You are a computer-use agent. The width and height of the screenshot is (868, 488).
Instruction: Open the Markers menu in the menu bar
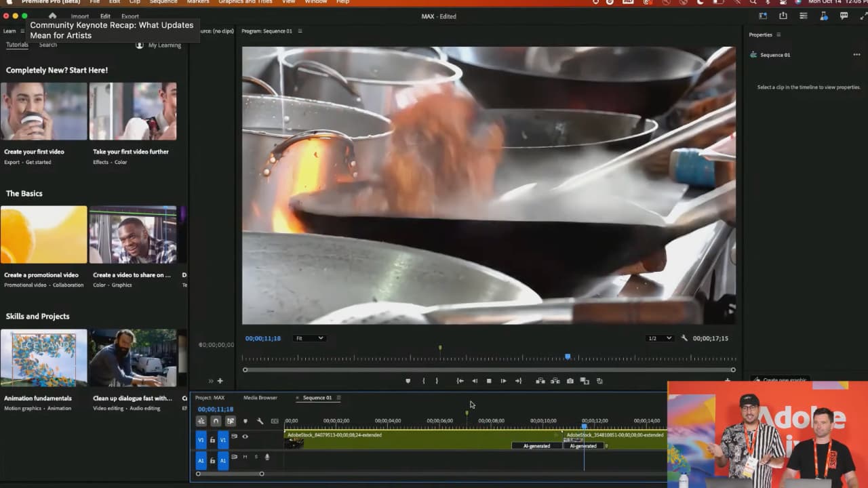pos(197,2)
